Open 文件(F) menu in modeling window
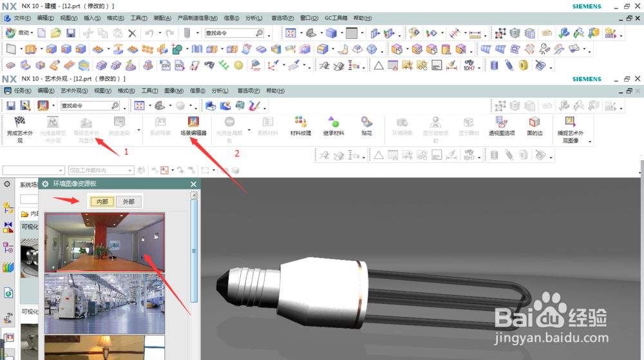 (x=22, y=18)
